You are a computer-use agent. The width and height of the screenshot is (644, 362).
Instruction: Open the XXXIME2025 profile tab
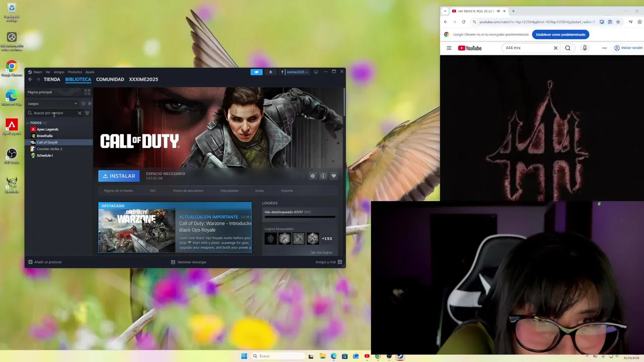(143, 79)
